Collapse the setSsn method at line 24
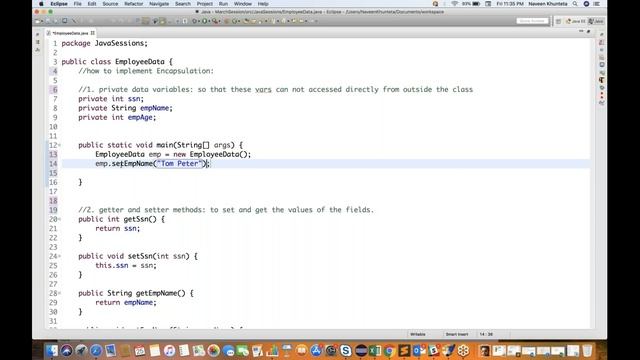 coord(60,256)
